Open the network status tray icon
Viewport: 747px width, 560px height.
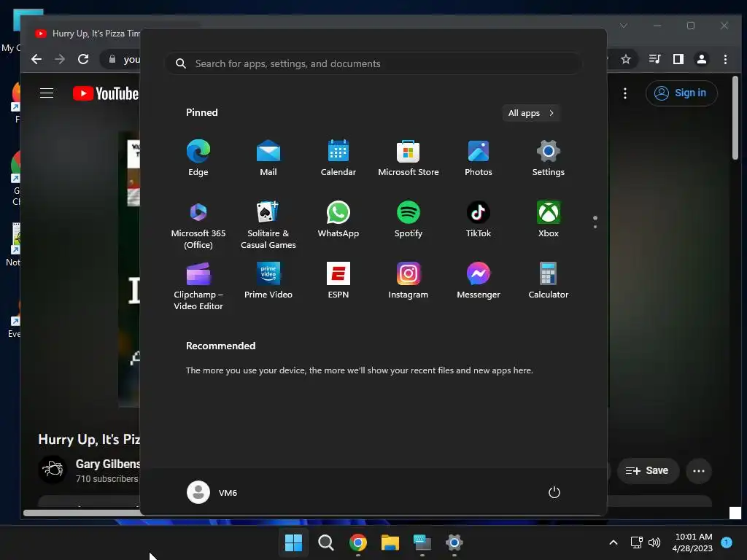[x=636, y=542]
